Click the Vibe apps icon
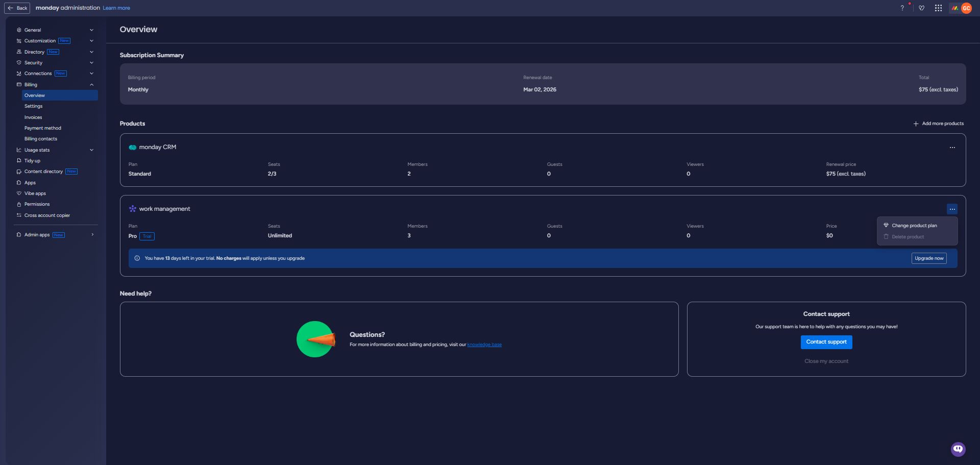The width and height of the screenshot is (980, 465). click(x=19, y=193)
